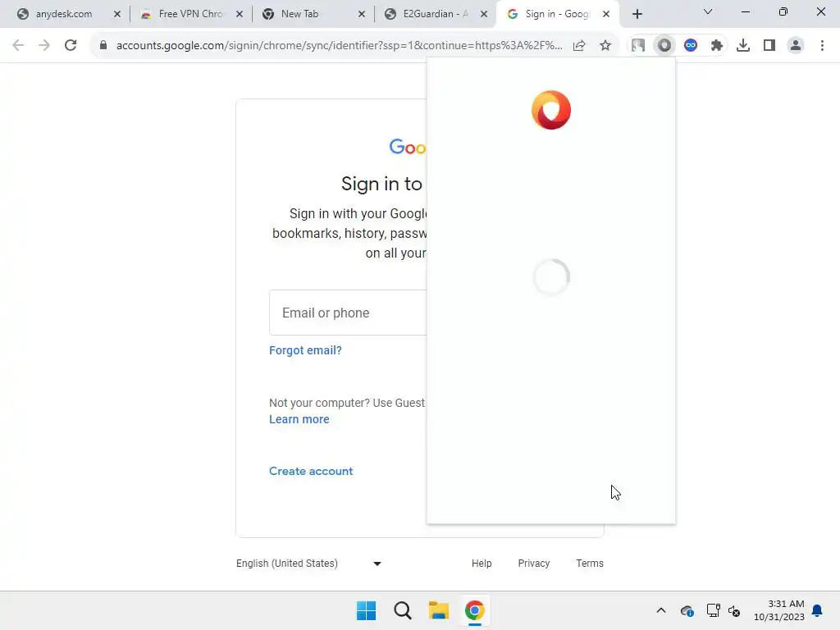Viewport: 840px width, 630px height.
Task: Switch to Free VPN Chrome tab
Action: click(190, 14)
